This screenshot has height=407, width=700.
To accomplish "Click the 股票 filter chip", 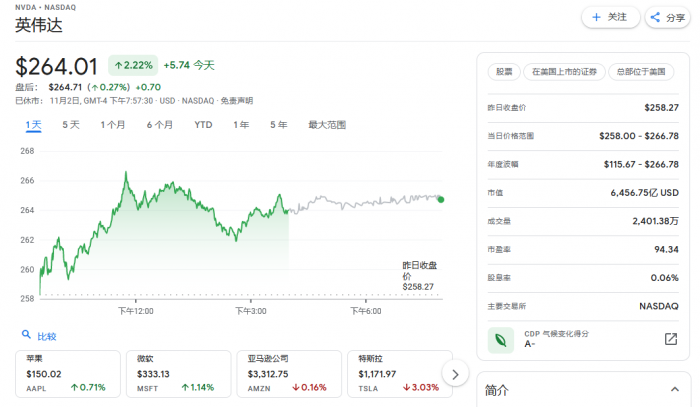I will [x=502, y=71].
